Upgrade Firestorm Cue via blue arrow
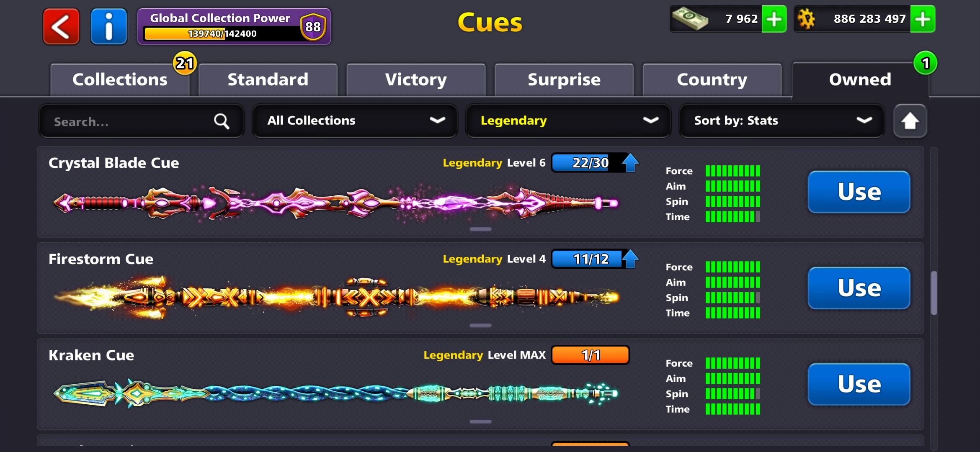The width and height of the screenshot is (980, 452). click(630, 259)
